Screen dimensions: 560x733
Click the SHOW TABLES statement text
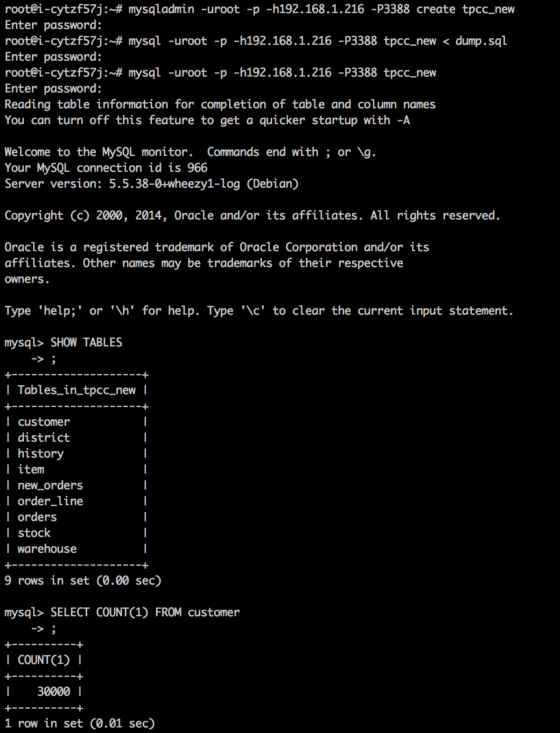pyautogui.click(x=86, y=343)
